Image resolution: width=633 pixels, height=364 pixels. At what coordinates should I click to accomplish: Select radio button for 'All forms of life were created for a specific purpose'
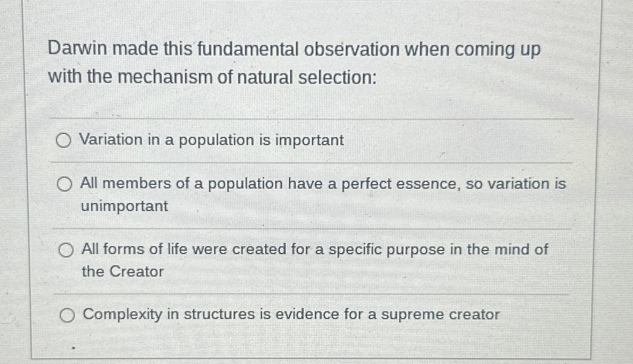66,251
